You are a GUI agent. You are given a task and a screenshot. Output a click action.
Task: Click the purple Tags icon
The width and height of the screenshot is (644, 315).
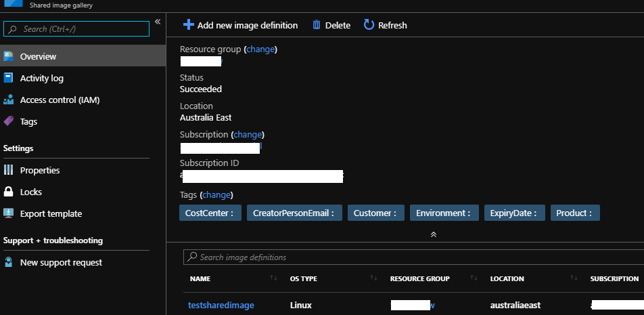click(9, 121)
